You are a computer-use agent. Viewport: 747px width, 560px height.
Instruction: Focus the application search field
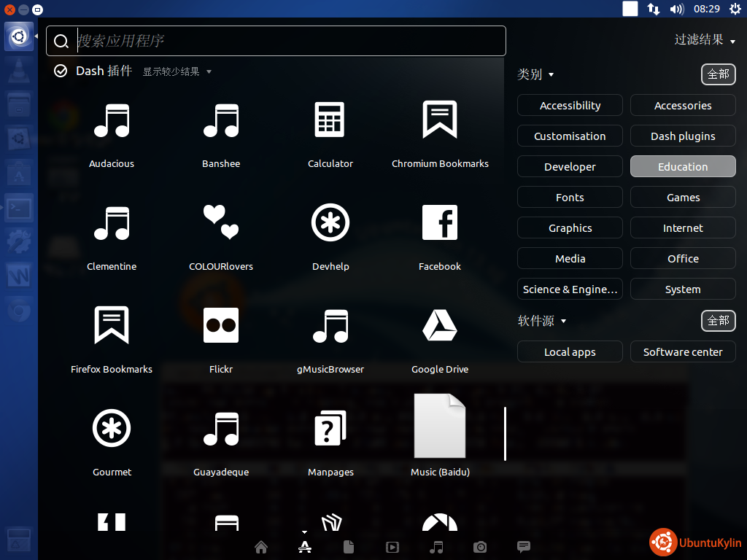(x=285, y=41)
